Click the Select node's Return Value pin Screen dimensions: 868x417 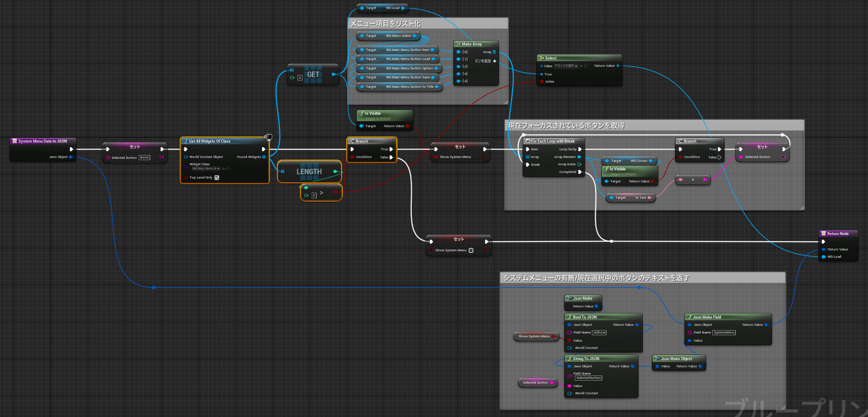point(618,66)
